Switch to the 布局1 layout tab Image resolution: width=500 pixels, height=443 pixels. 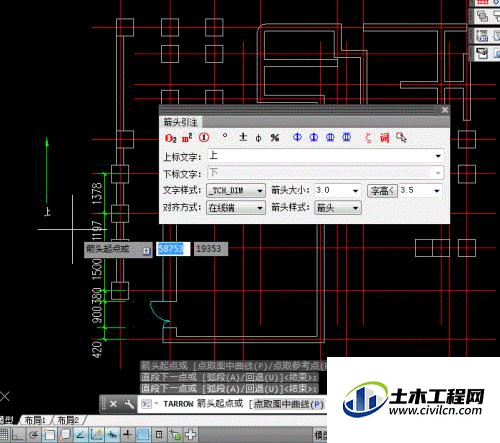pyautogui.click(x=35, y=420)
